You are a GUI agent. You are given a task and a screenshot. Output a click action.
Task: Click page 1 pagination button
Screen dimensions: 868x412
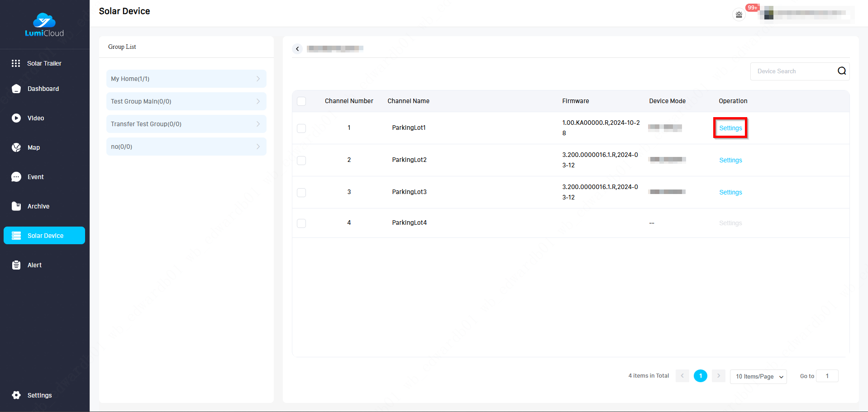(x=700, y=376)
